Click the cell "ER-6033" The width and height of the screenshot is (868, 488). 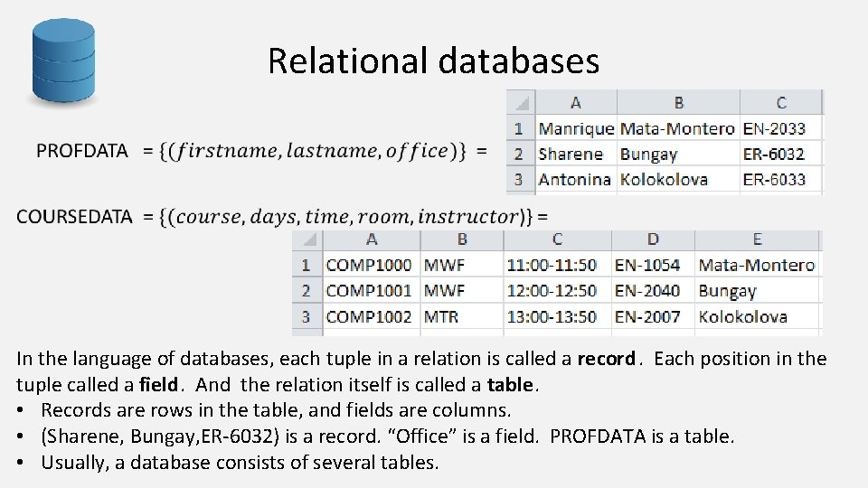(780, 179)
